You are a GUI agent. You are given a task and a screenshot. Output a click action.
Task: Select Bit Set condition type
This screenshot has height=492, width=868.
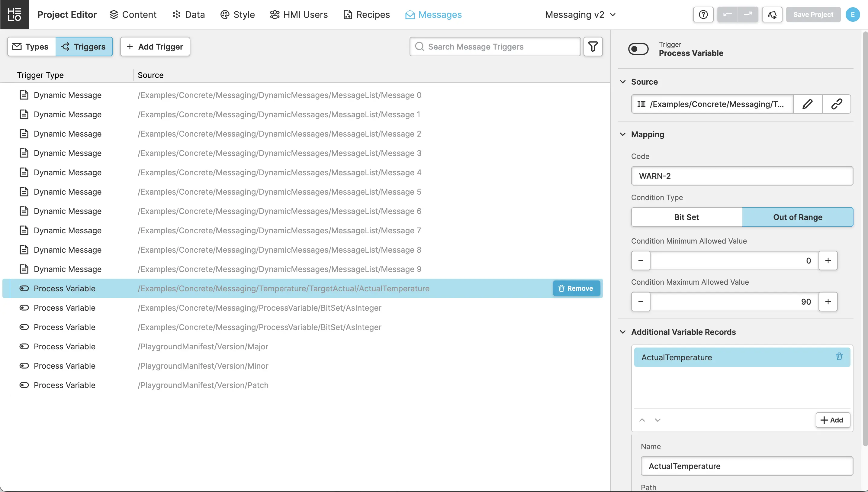coord(686,217)
